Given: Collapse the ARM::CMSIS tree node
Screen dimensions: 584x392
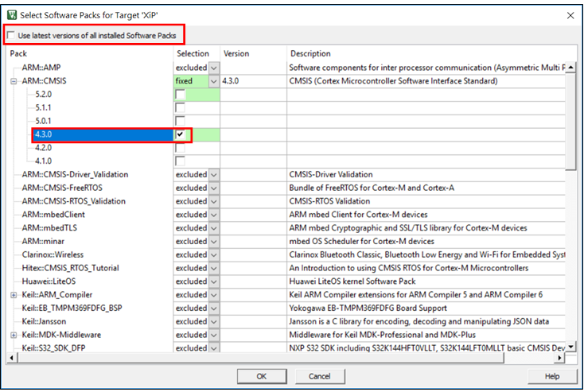Looking at the screenshot, I should click(14, 81).
